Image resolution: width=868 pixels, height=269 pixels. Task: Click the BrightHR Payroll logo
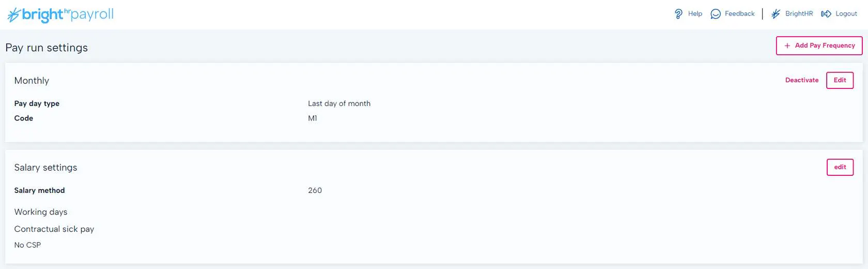click(x=60, y=14)
